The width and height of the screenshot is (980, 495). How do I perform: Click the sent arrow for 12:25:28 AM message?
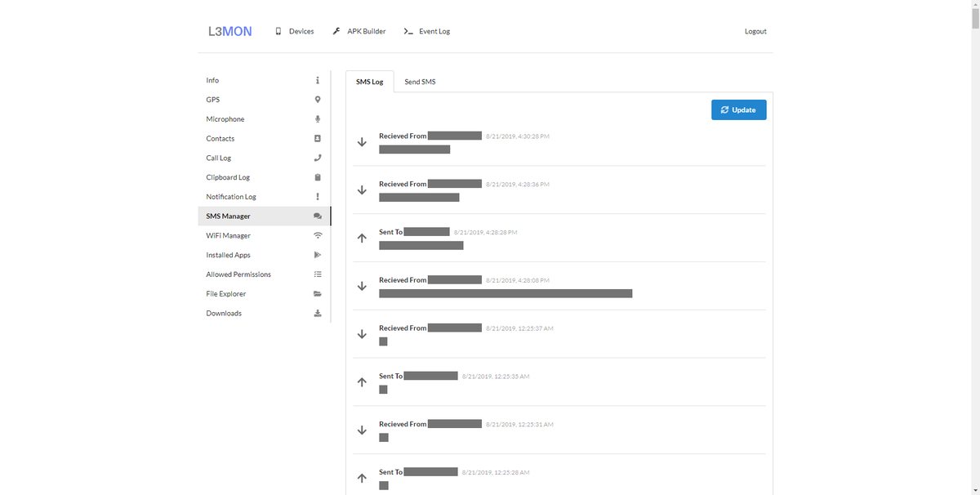point(362,479)
